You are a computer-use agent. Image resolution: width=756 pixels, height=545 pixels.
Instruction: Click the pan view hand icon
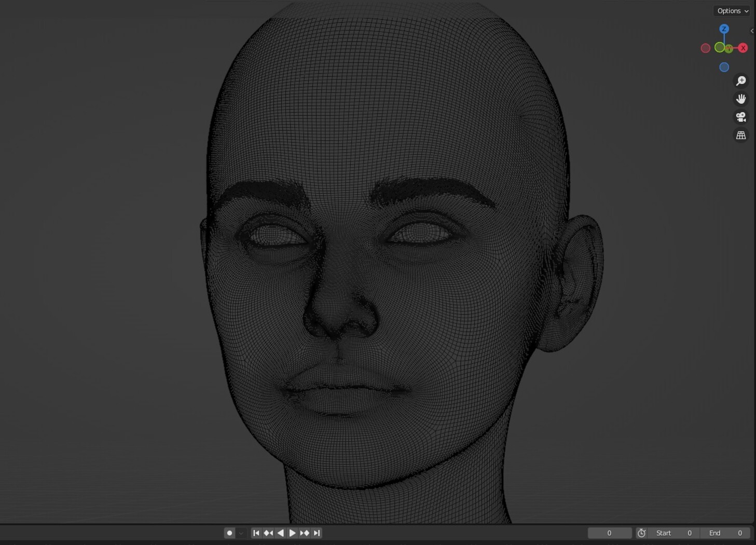(741, 99)
